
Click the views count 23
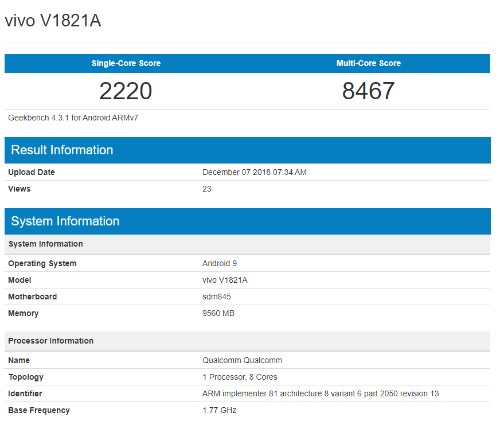[x=206, y=189]
